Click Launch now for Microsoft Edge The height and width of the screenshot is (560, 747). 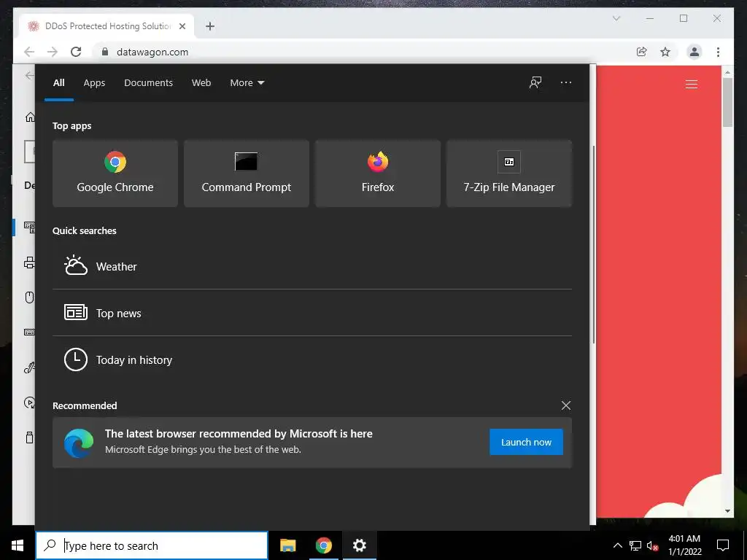point(526,442)
